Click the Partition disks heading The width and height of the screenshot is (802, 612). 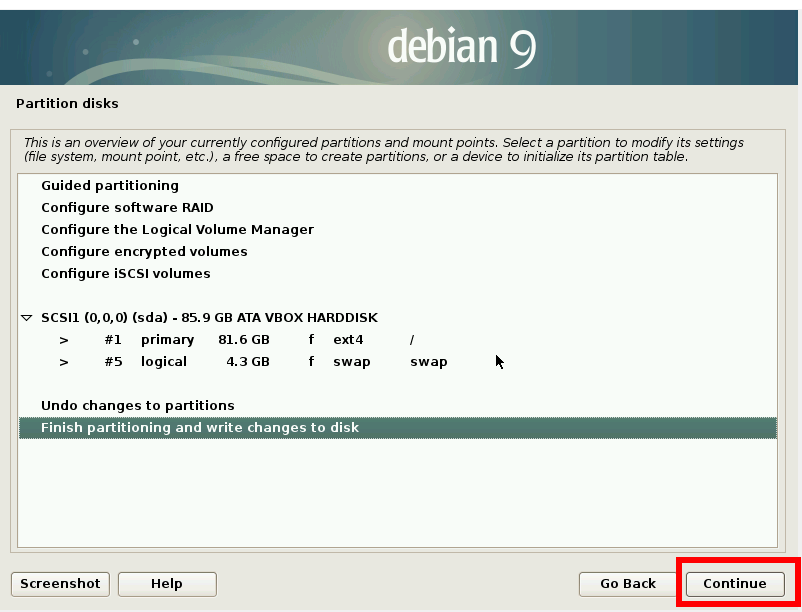(67, 103)
